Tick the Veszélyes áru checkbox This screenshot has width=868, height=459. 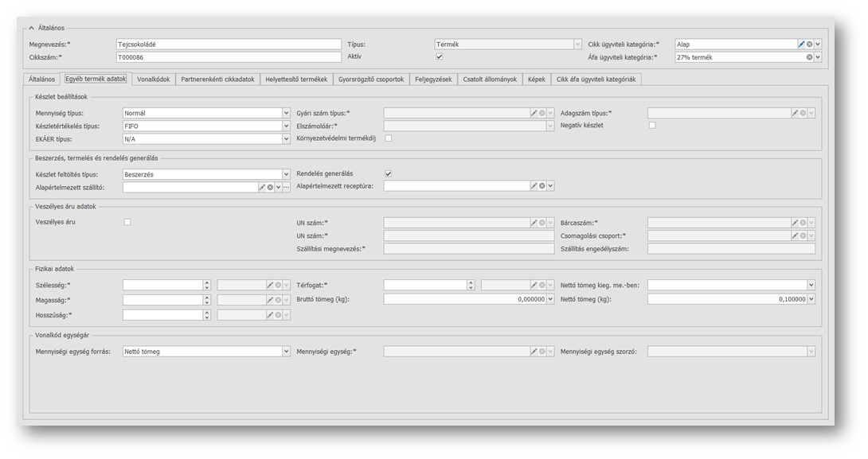[x=127, y=222]
